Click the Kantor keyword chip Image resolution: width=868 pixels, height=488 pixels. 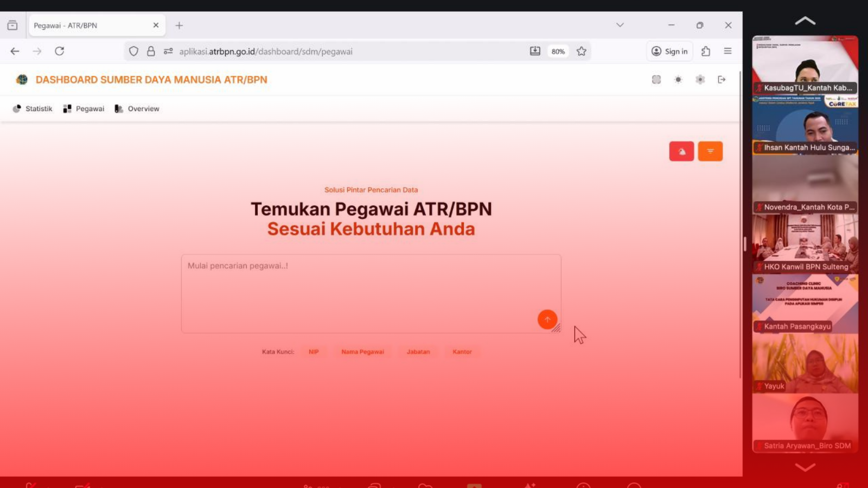point(462,352)
